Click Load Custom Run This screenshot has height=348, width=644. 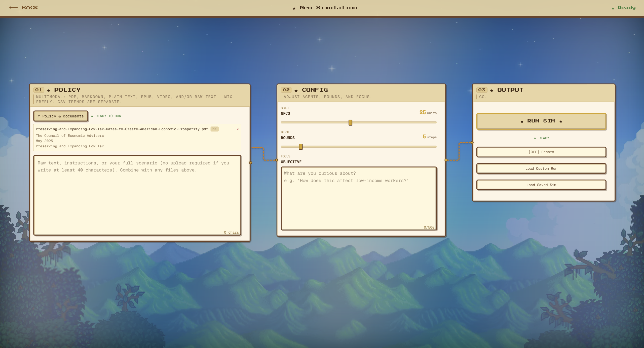[541, 168]
